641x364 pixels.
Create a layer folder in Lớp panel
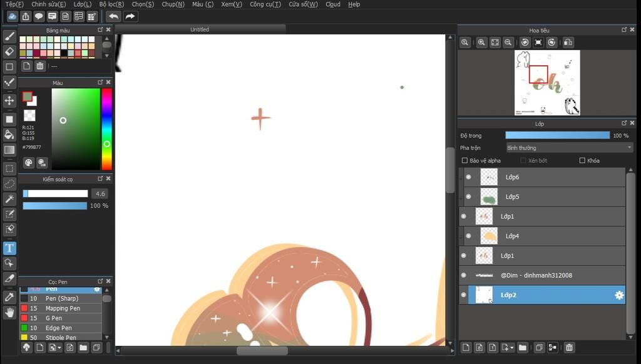(523, 348)
